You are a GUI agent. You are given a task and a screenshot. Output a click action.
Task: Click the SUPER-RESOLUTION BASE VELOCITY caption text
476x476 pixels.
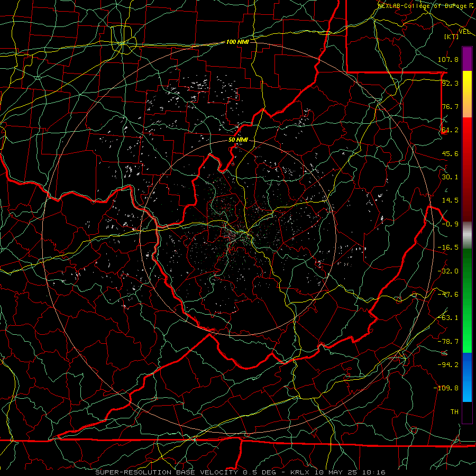(167, 472)
